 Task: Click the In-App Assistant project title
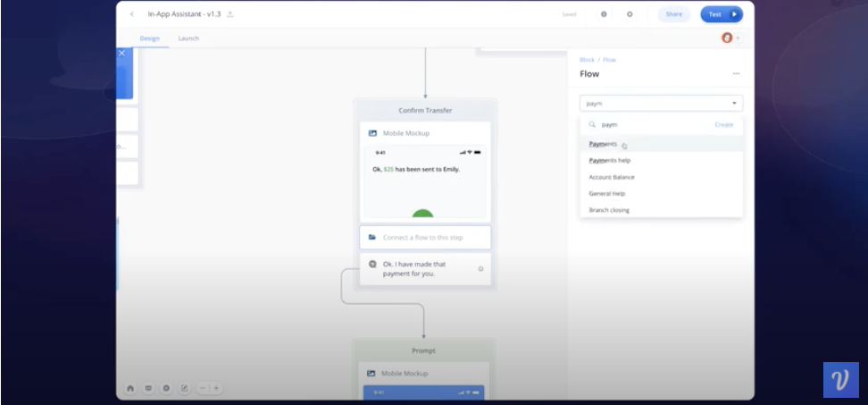(184, 14)
